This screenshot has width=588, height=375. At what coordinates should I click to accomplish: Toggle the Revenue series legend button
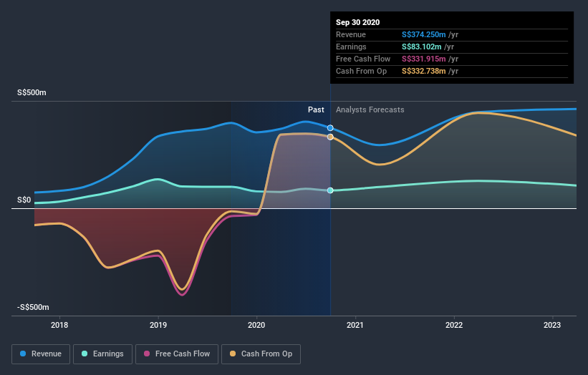[41, 354]
